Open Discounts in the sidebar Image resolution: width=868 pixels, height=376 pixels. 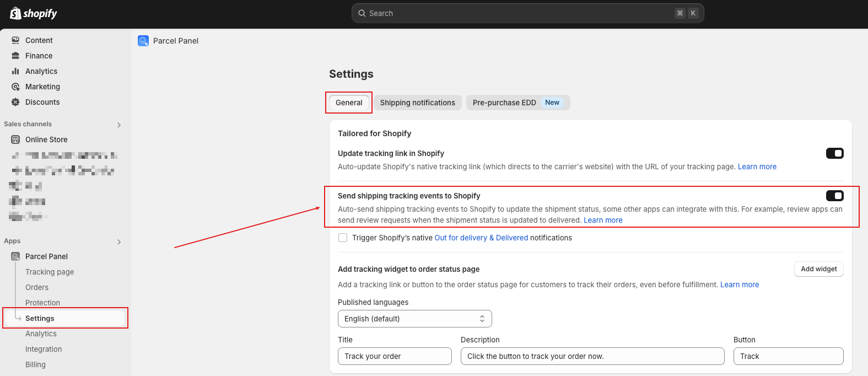(42, 102)
